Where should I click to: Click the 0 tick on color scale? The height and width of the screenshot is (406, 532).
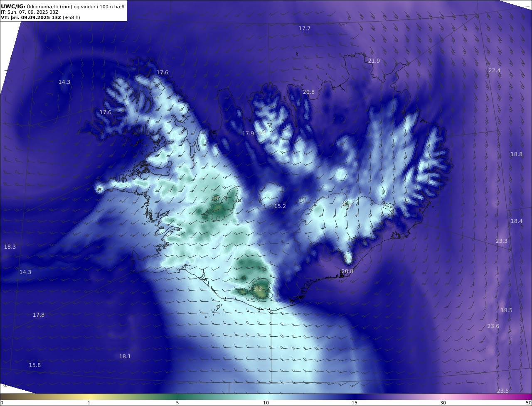[2, 403]
